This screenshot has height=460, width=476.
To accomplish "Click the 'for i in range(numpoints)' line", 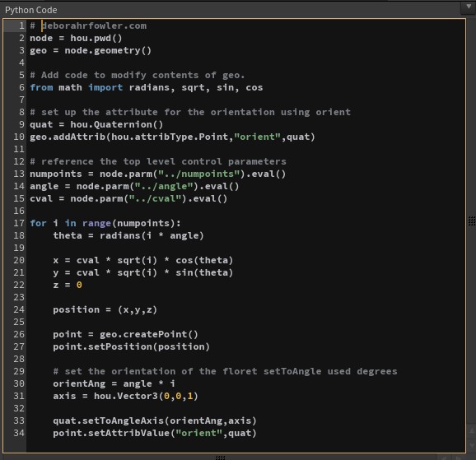I will point(105,223).
